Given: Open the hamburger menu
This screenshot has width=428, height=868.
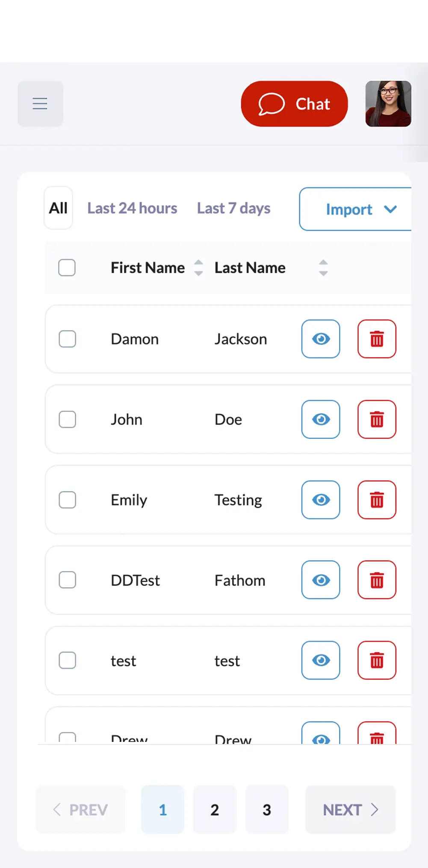Looking at the screenshot, I should (40, 103).
